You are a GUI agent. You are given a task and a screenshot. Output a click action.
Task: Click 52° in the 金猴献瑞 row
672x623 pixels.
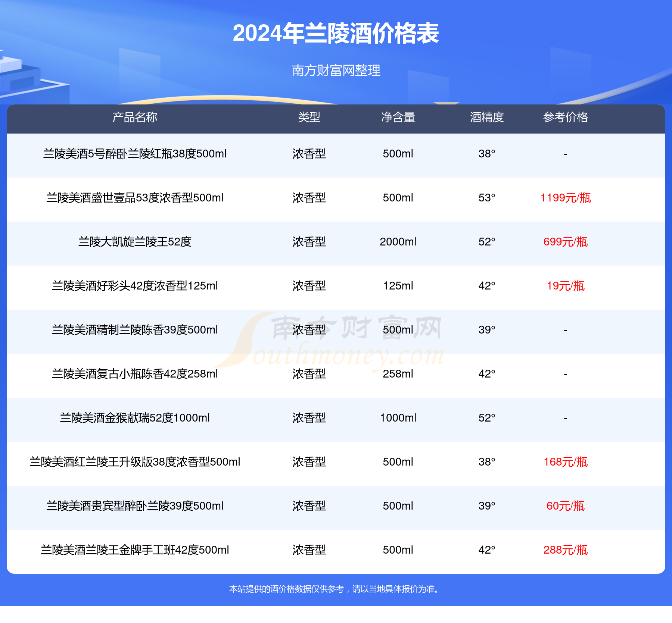tap(487, 418)
